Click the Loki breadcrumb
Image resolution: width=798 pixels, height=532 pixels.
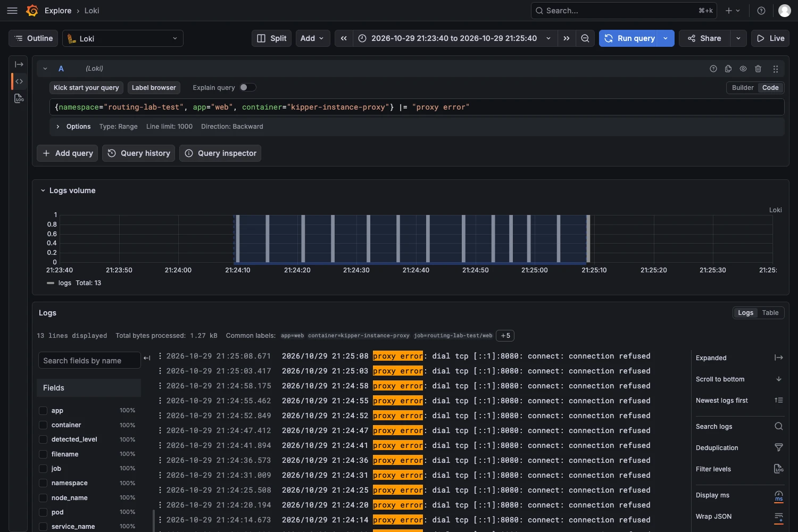pos(92,11)
